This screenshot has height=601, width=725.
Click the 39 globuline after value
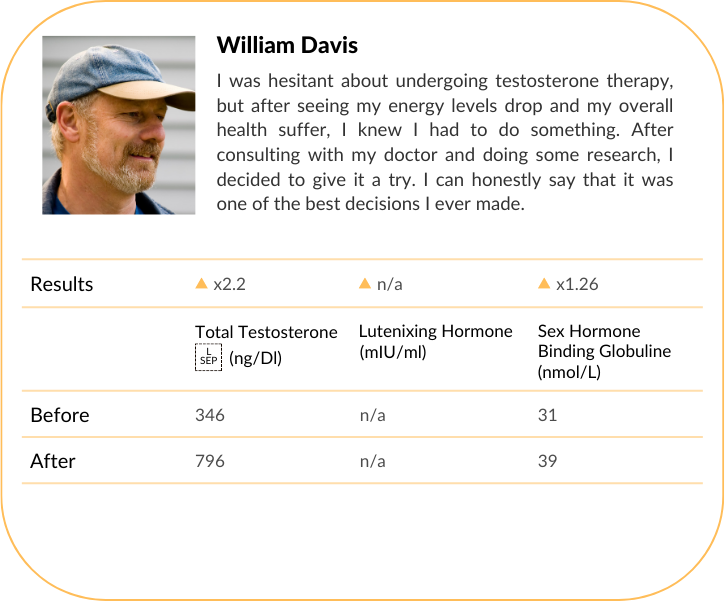(547, 461)
